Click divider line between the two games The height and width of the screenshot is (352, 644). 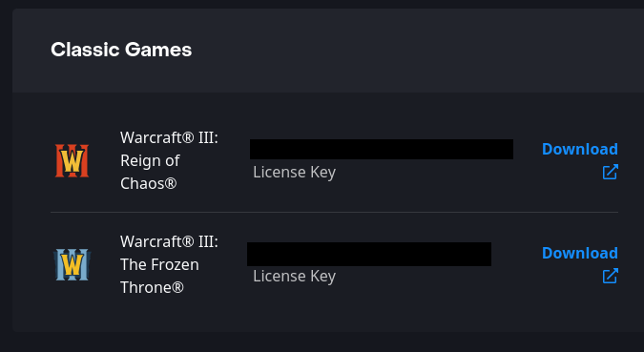click(334, 213)
